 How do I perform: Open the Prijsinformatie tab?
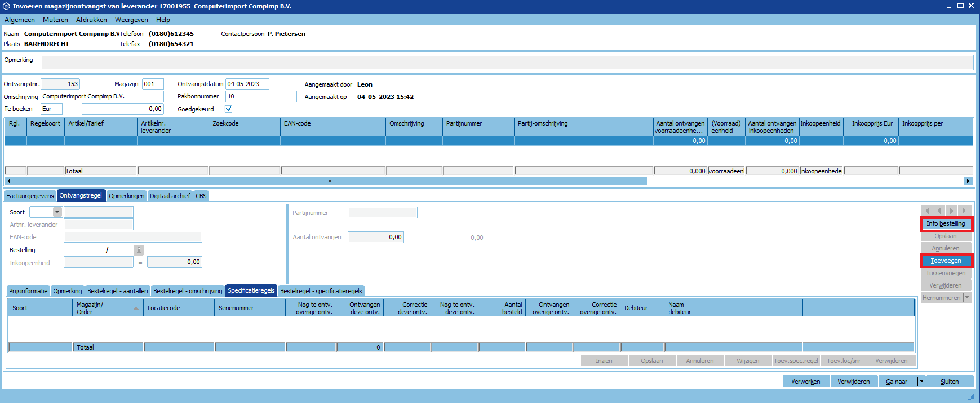tap(28, 291)
